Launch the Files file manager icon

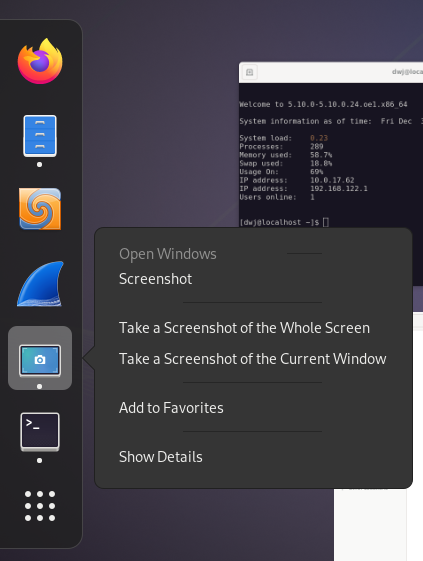tap(40, 136)
